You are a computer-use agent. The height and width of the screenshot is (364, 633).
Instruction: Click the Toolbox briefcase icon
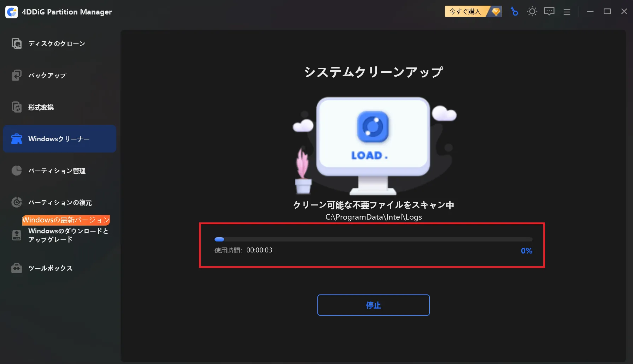click(x=17, y=268)
